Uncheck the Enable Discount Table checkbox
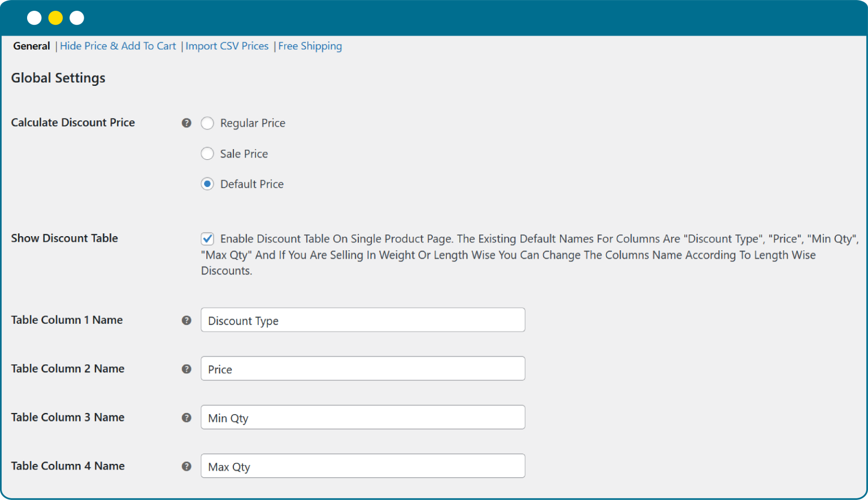 coord(207,239)
